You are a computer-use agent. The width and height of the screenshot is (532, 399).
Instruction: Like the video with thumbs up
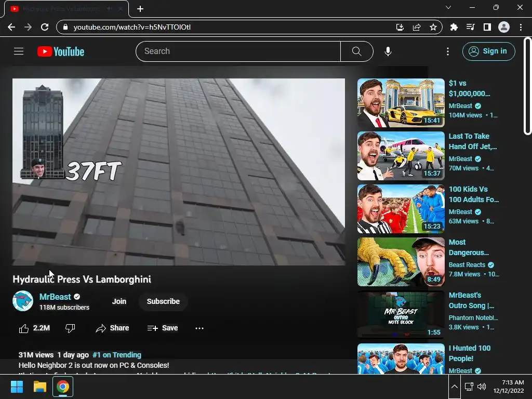[x=35, y=328]
